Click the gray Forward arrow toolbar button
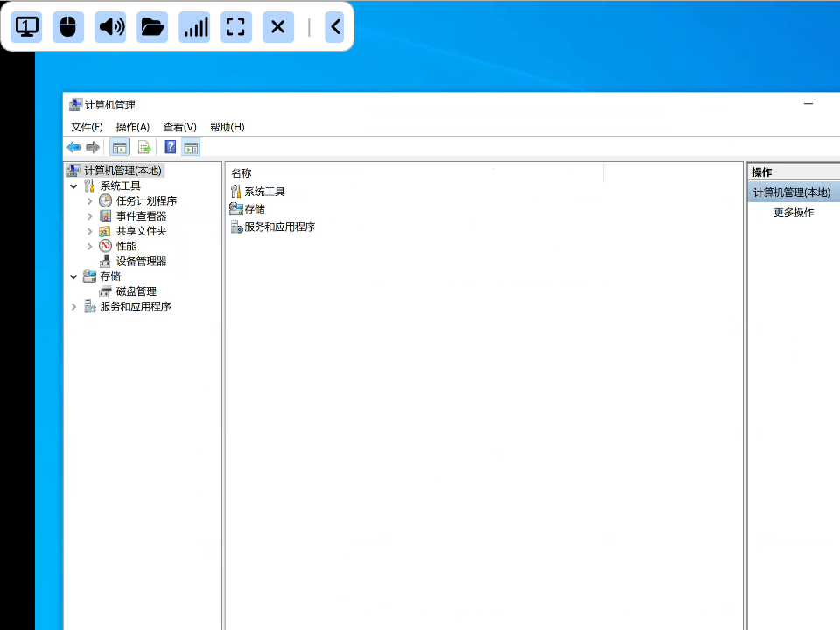This screenshot has width=840, height=630. (x=93, y=147)
